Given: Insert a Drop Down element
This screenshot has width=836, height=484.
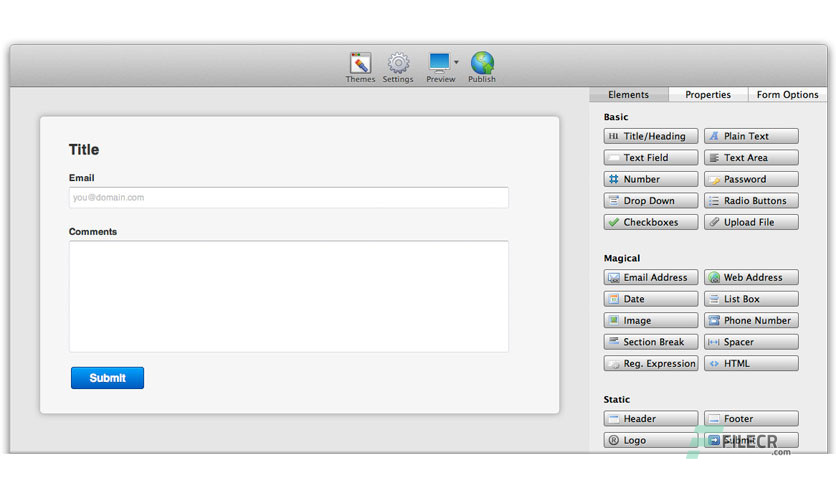Looking at the screenshot, I should point(650,200).
